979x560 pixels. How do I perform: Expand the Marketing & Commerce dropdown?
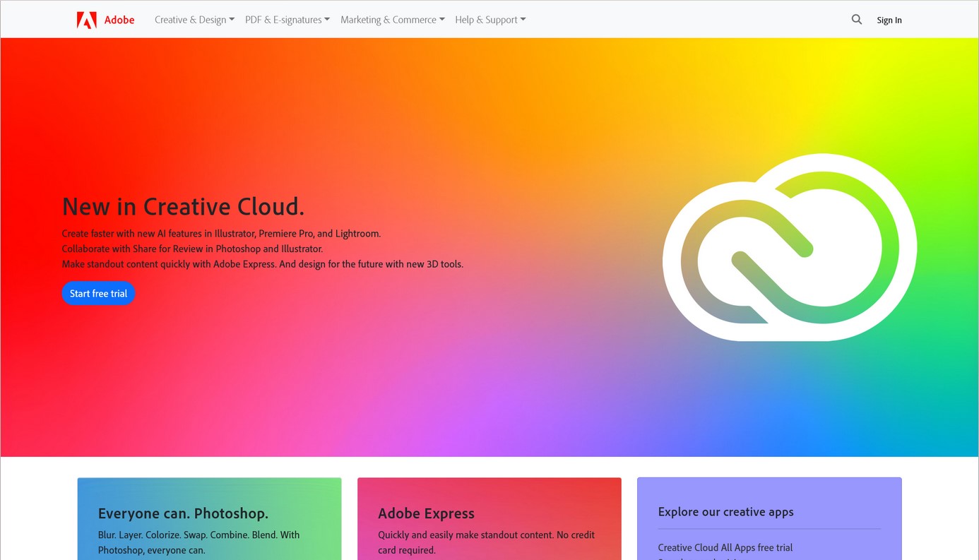(x=392, y=20)
